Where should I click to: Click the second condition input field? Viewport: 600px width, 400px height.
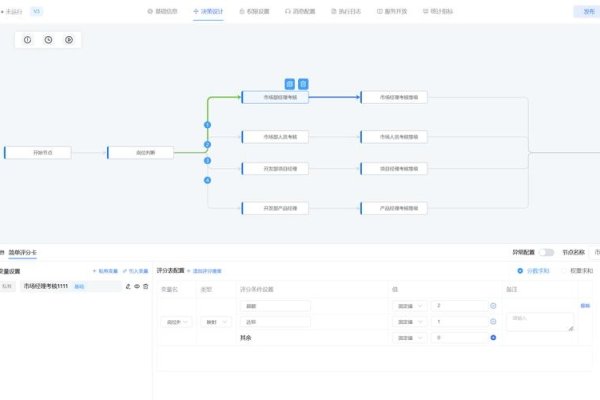pyautogui.click(x=276, y=322)
